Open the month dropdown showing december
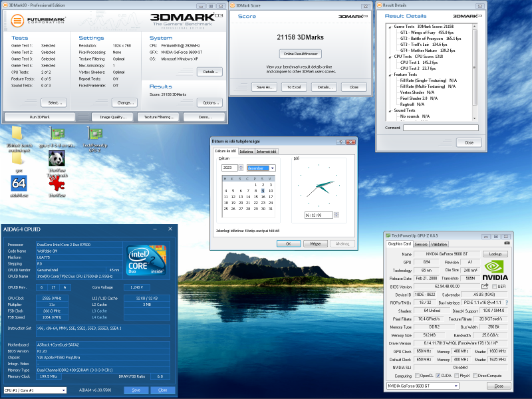 272,168
